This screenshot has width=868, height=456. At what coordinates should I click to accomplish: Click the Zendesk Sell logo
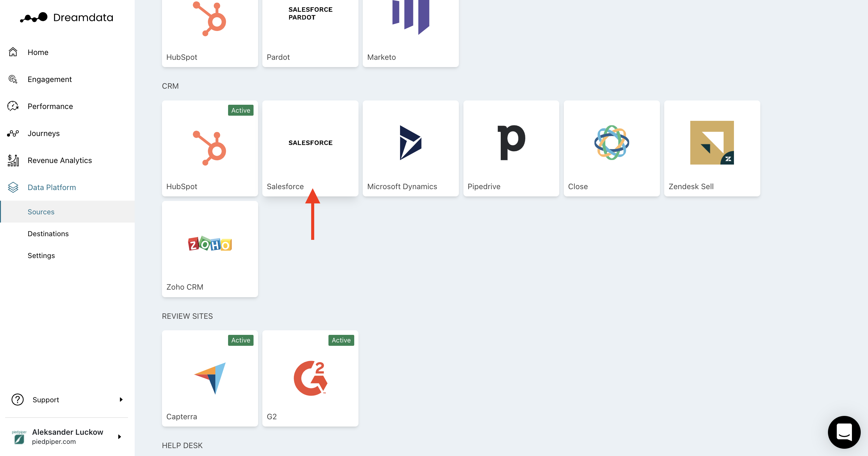pos(712,142)
